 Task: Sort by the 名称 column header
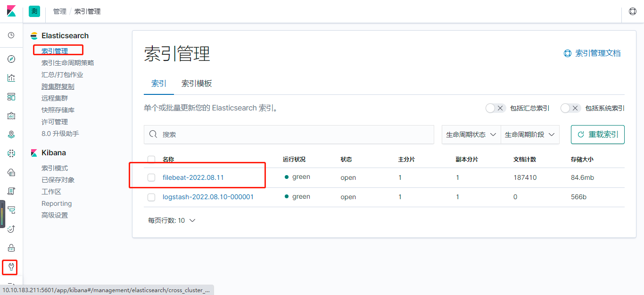[x=168, y=160]
